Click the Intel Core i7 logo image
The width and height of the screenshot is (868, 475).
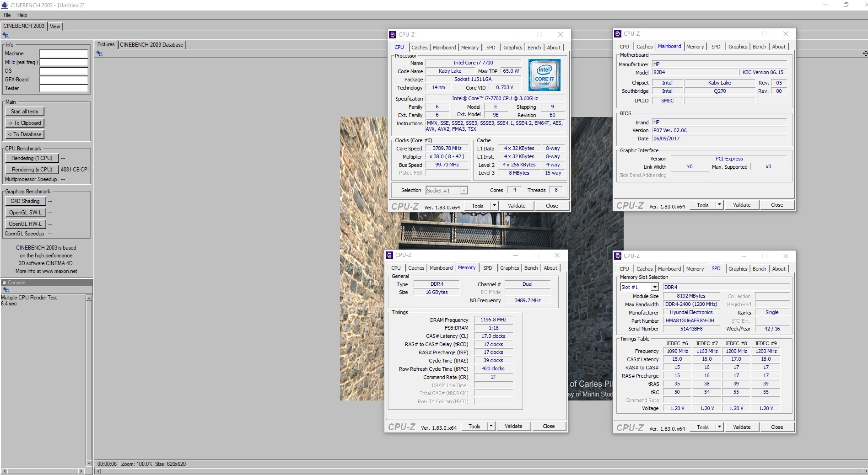coord(544,75)
